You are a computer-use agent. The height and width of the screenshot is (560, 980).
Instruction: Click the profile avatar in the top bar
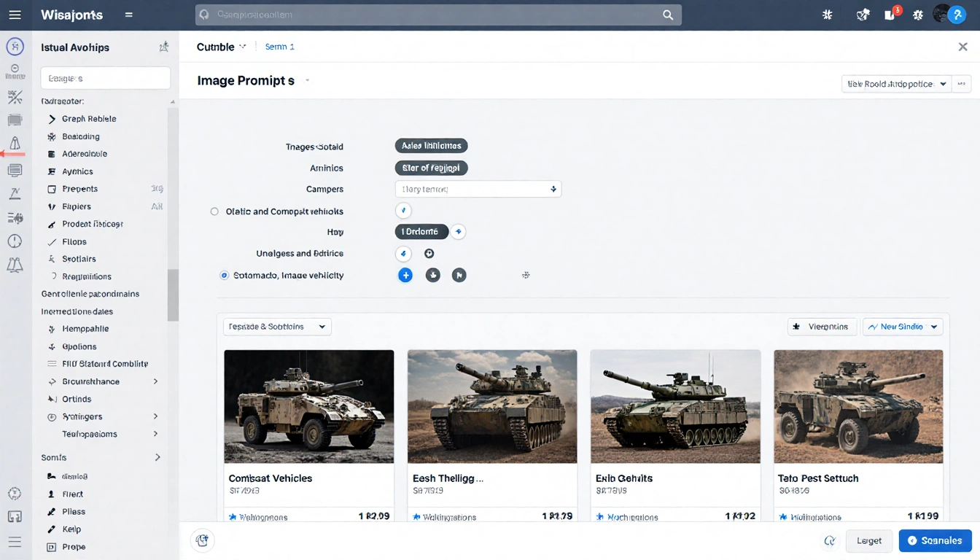pos(941,14)
